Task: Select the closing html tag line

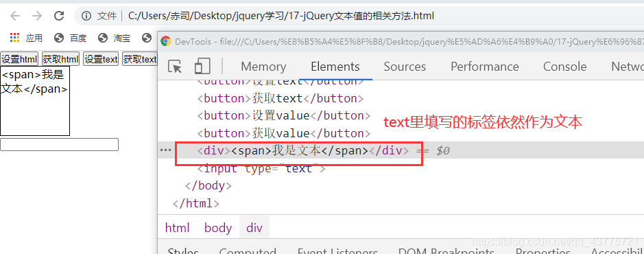Action: tap(196, 203)
